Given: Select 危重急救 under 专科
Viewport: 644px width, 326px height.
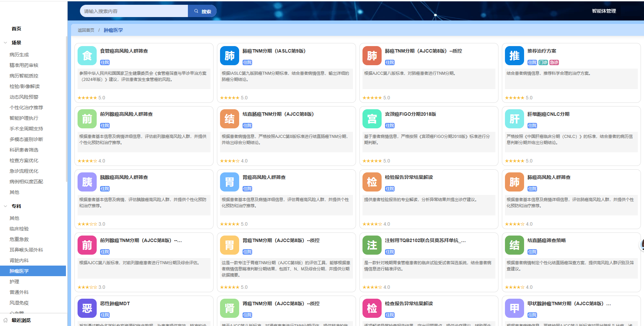Looking at the screenshot, I should (x=19, y=239).
